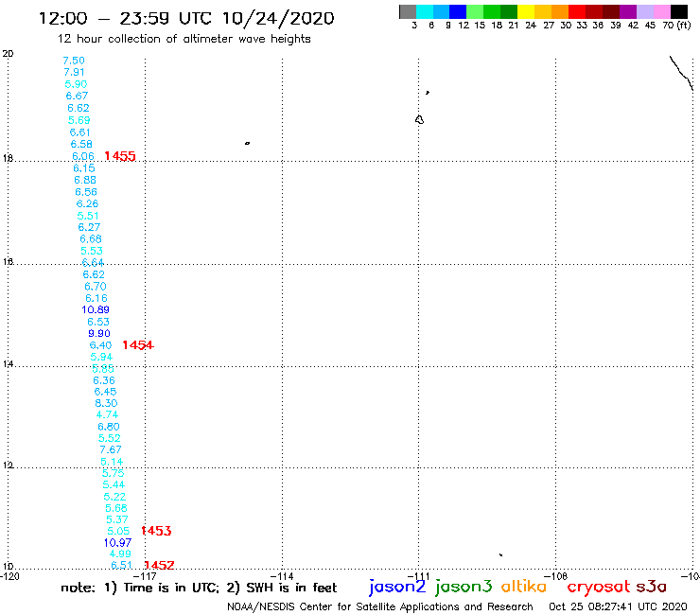The image size is (700, 615).
Task: Click the 5.22 wave height value
Action: 114,497
